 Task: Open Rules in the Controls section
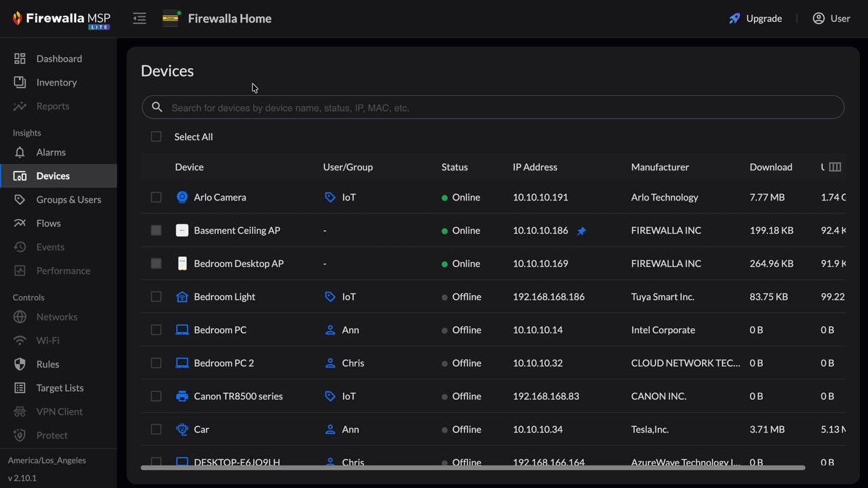pos(47,364)
